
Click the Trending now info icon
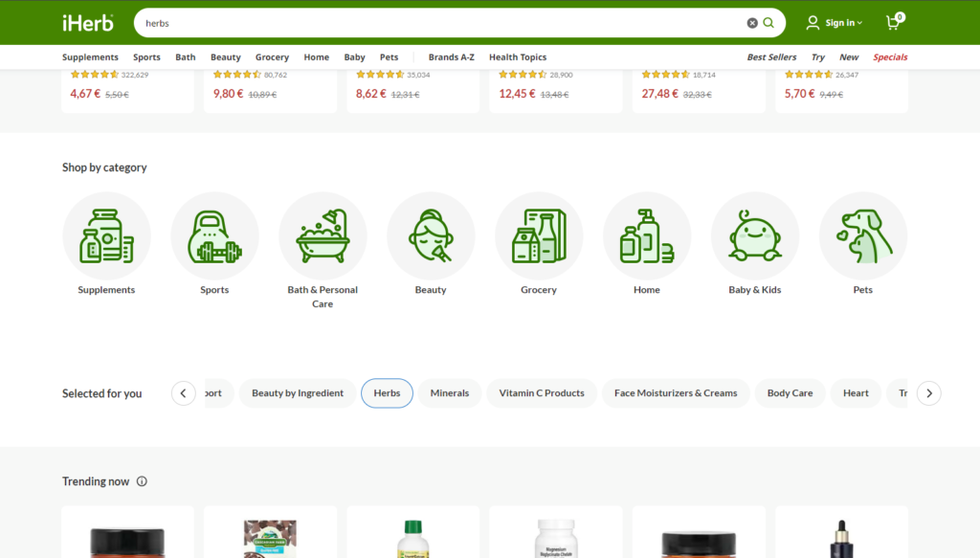tap(142, 481)
